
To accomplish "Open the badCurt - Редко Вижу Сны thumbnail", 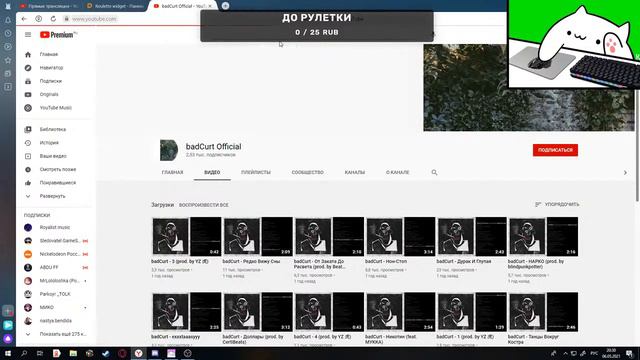I will click(258, 237).
